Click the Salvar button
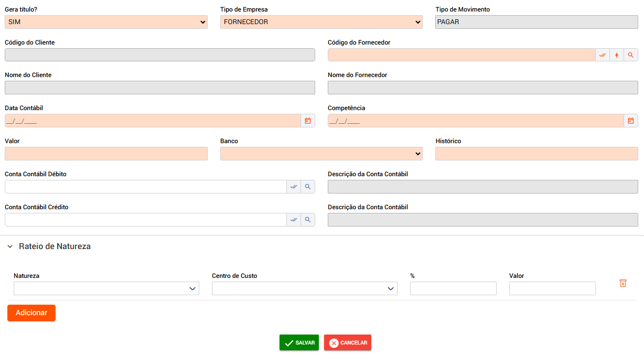The image size is (644, 355). (299, 343)
